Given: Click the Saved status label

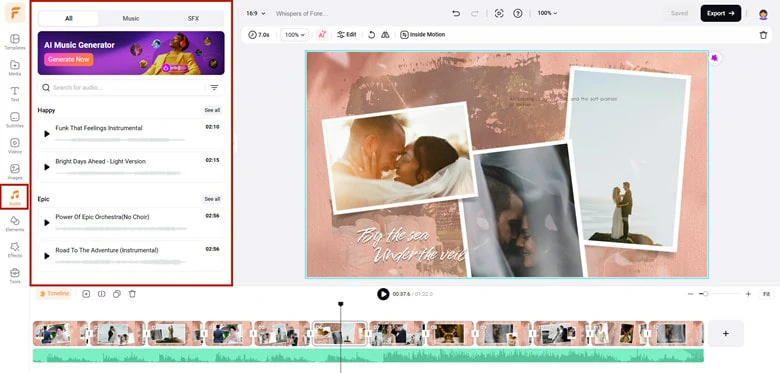Looking at the screenshot, I should pos(679,13).
